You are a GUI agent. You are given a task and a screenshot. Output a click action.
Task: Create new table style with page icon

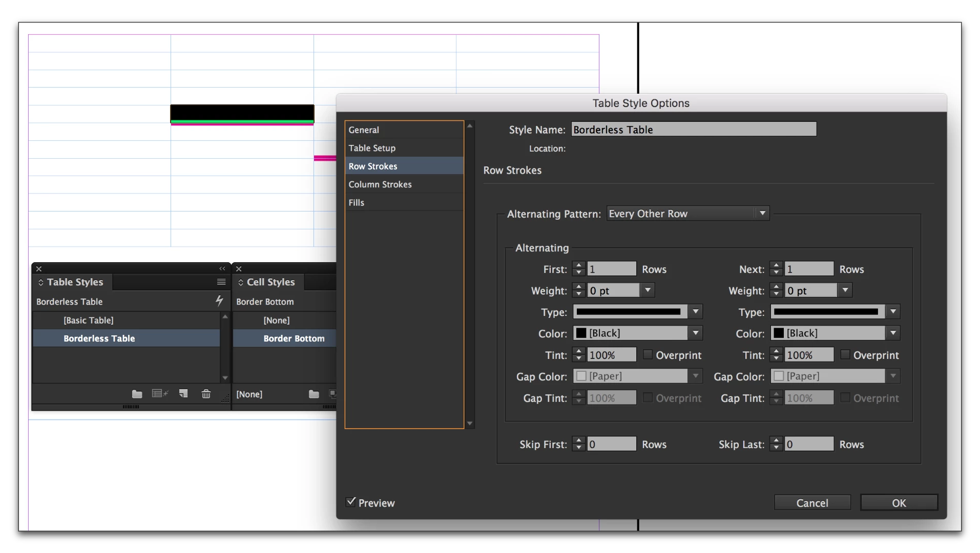pos(183,393)
